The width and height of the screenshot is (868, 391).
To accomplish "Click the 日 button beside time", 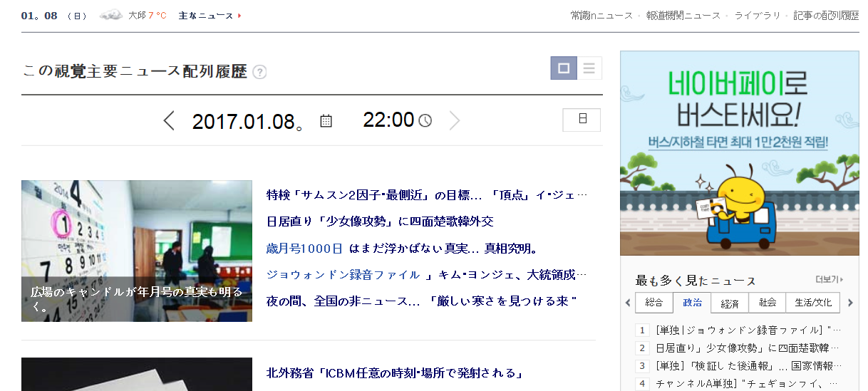I will [582, 120].
